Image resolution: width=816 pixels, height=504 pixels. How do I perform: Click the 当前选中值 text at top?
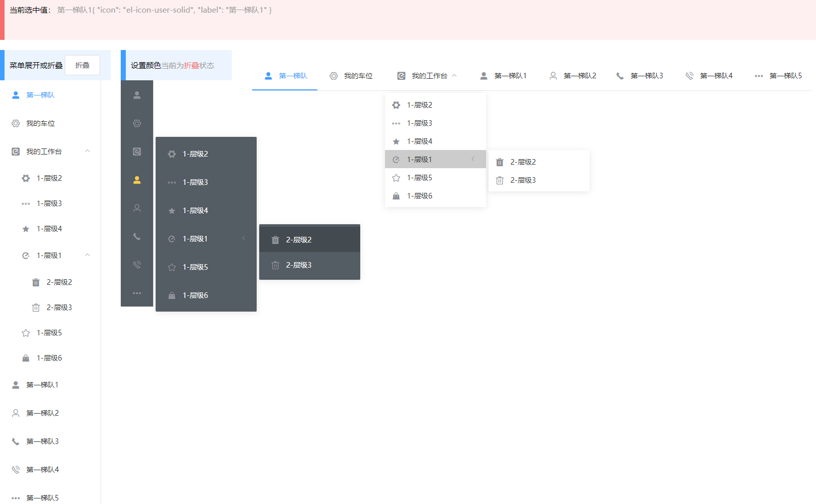tap(30, 10)
